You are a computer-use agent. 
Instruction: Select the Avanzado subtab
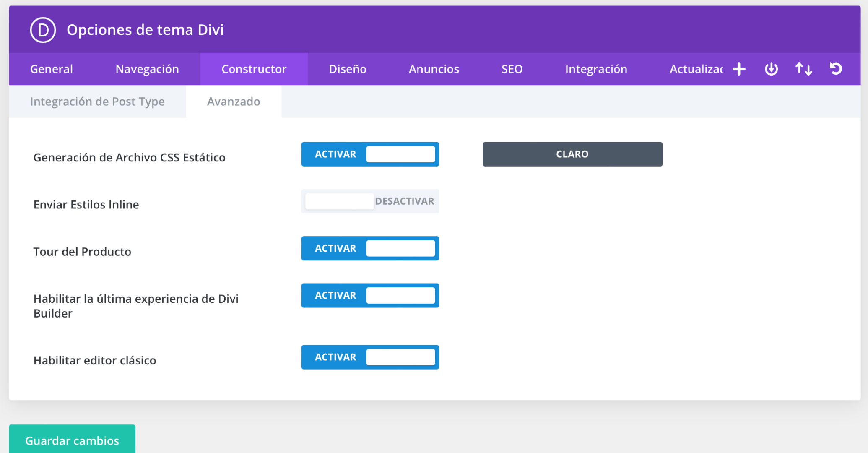234,102
